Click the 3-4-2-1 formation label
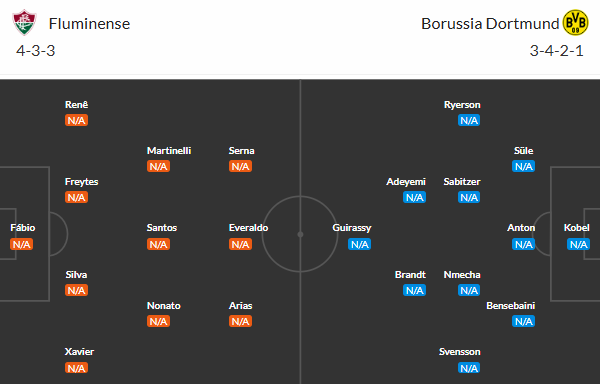600x384 pixels. (556, 51)
